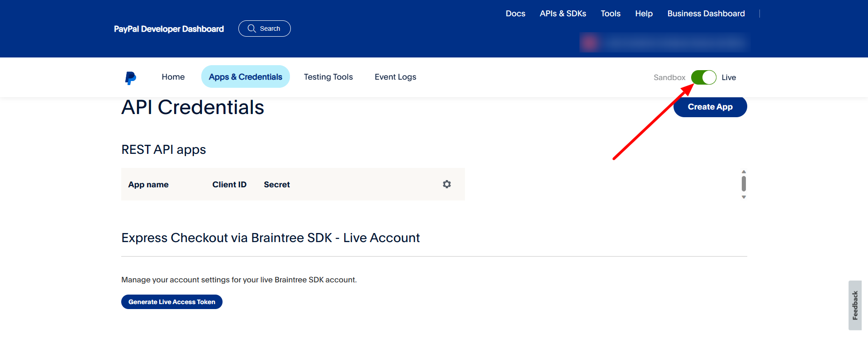Viewport: 868px width, 343px height.
Task: Click the Live label beside the switch
Action: pos(729,77)
